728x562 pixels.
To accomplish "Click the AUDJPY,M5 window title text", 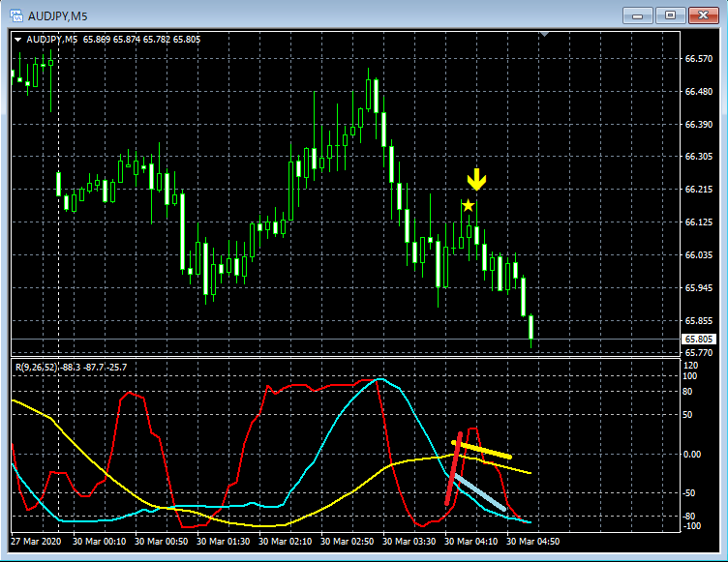I will tap(57, 16).
